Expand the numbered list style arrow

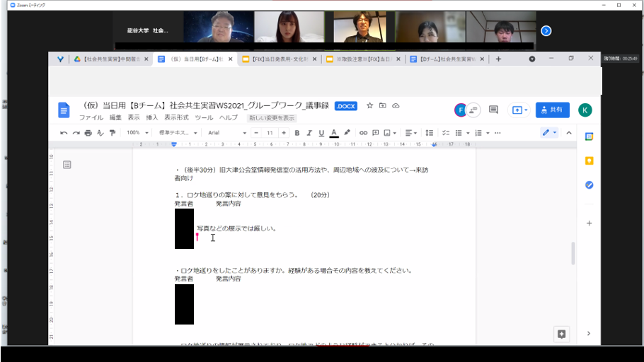coord(488,133)
